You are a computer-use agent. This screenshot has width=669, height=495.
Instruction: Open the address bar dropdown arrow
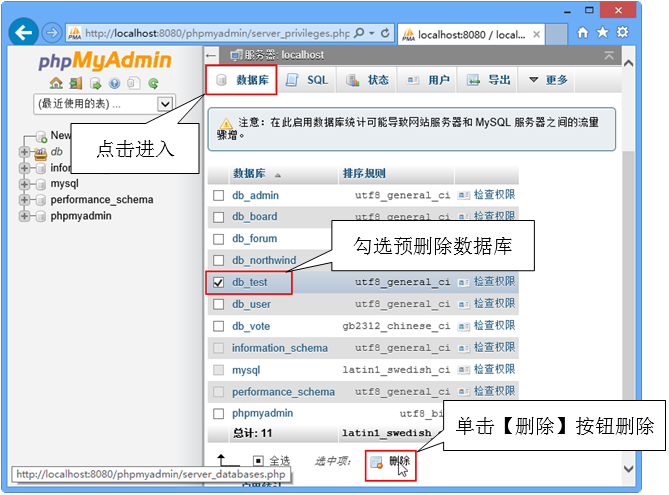pyautogui.click(x=372, y=33)
